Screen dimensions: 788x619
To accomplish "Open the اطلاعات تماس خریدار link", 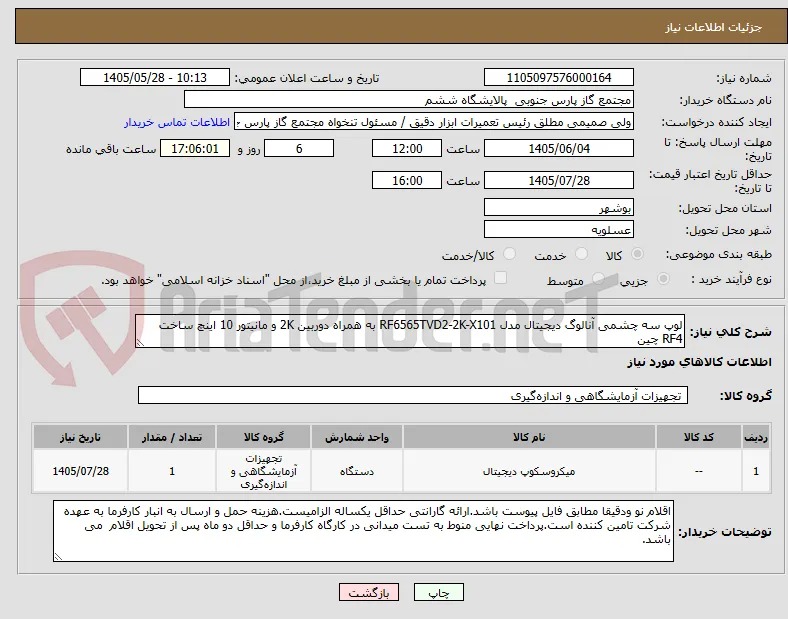I will [177, 122].
